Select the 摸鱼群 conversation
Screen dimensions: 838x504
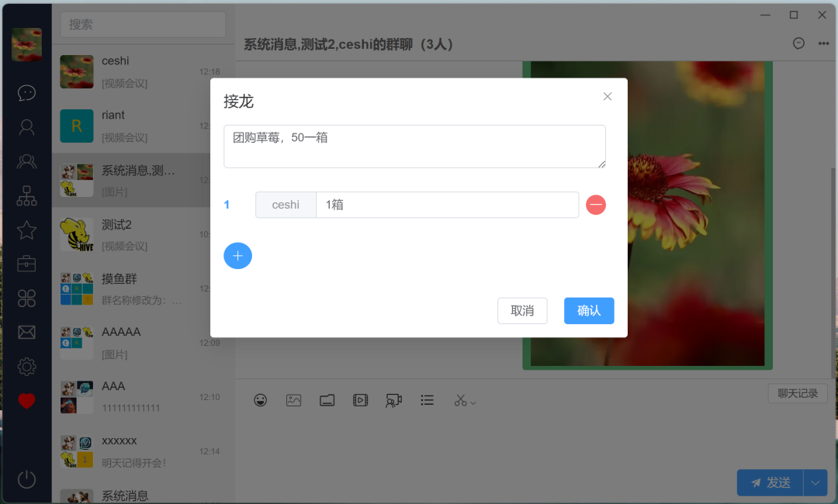pos(143,288)
